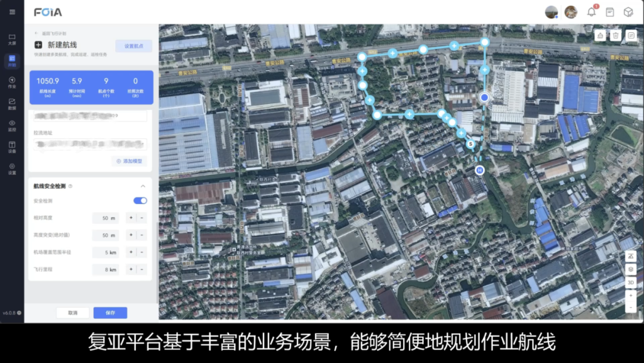
Task: Click the 3D cube icon in header
Action: point(628,12)
